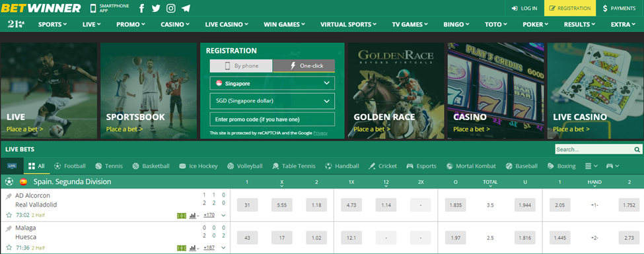This screenshot has height=254, width=644.
Task: Select the Handball filter
Action: tap(342, 166)
